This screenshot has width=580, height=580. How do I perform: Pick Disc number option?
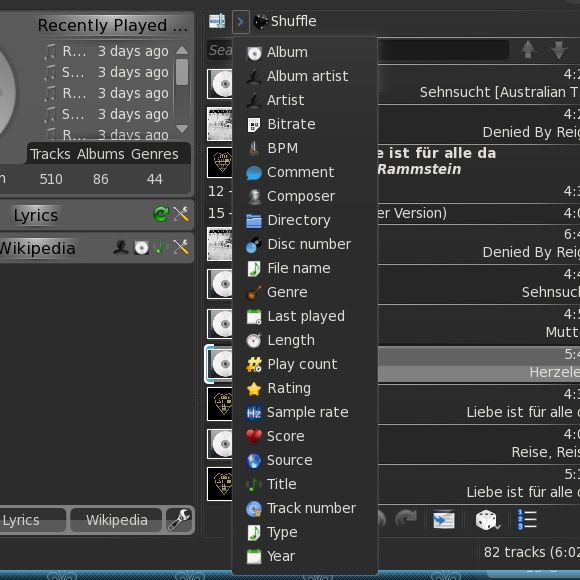click(x=305, y=245)
